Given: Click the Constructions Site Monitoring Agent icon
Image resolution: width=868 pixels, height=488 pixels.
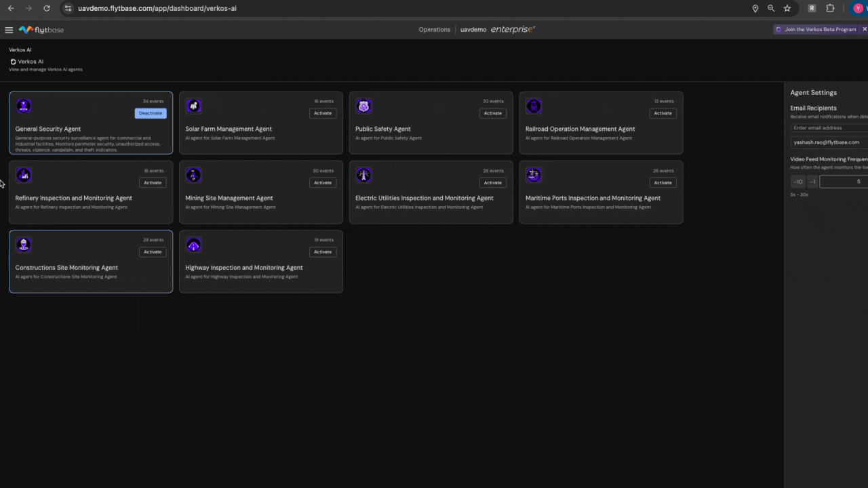Looking at the screenshot, I should 24,245.
